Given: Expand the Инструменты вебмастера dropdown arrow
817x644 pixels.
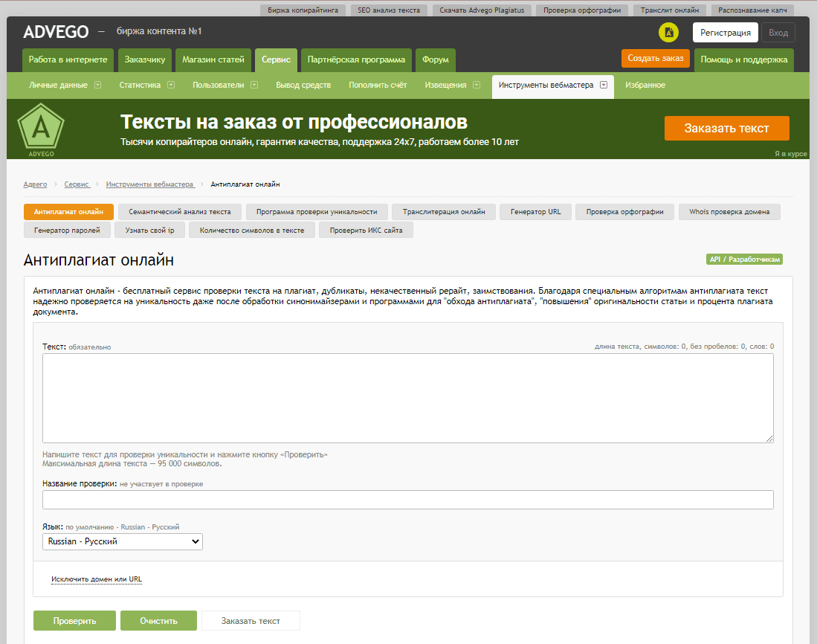Looking at the screenshot, I should pos(604,85).
